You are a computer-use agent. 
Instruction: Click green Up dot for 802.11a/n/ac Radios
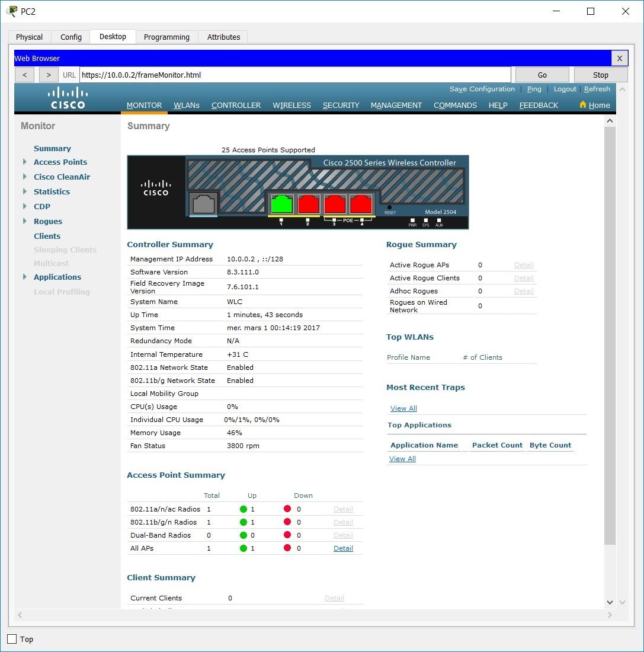pos(243,509)
